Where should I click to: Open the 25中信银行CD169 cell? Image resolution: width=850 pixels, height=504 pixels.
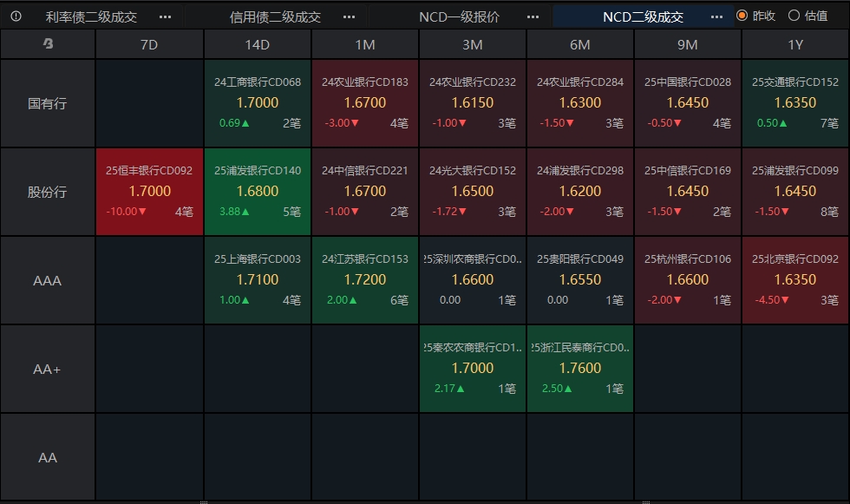(687, 192)
